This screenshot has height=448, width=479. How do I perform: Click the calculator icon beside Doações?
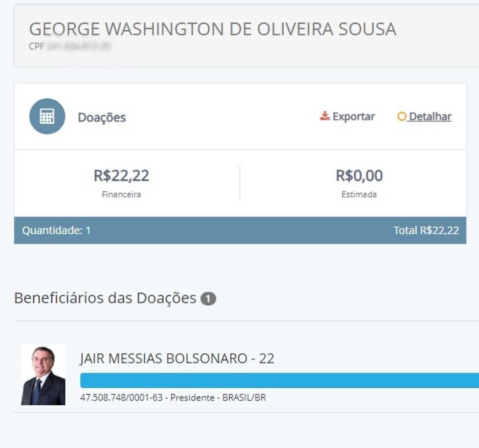pyautogui.click(x=47, y=116)
